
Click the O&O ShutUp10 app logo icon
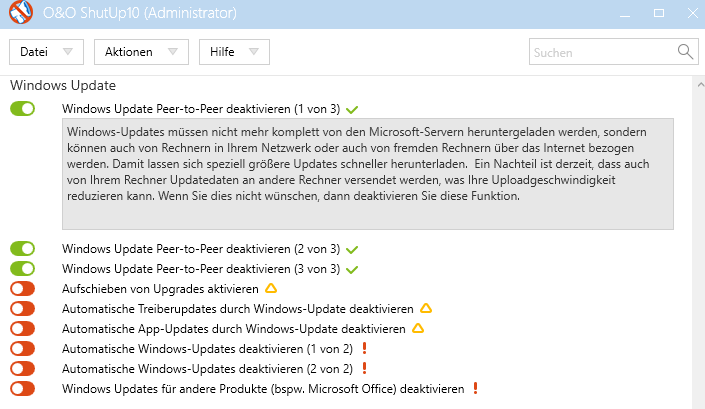point(21,12)
